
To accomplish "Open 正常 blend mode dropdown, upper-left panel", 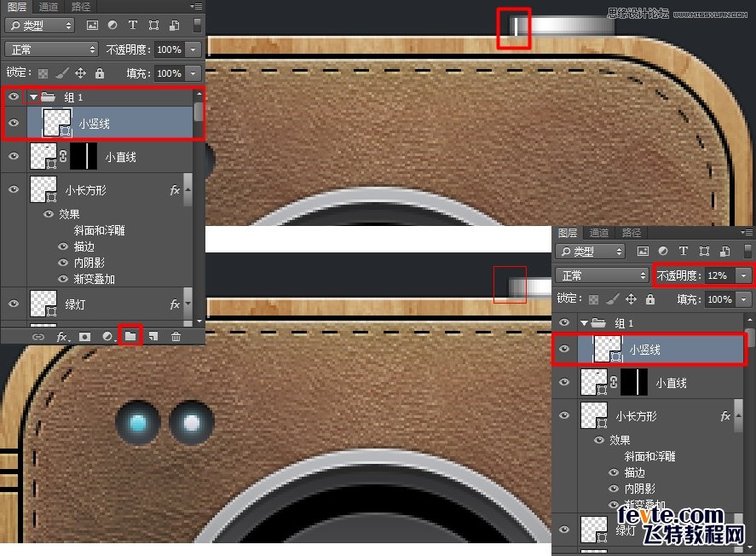I will click(51, 49).
